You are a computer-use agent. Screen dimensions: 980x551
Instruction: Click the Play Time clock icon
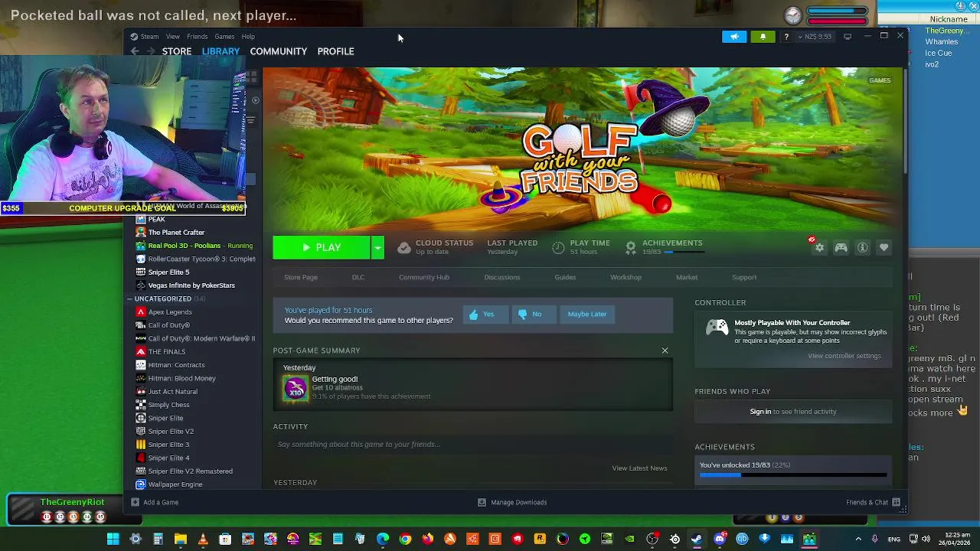(x=558, y=247)
